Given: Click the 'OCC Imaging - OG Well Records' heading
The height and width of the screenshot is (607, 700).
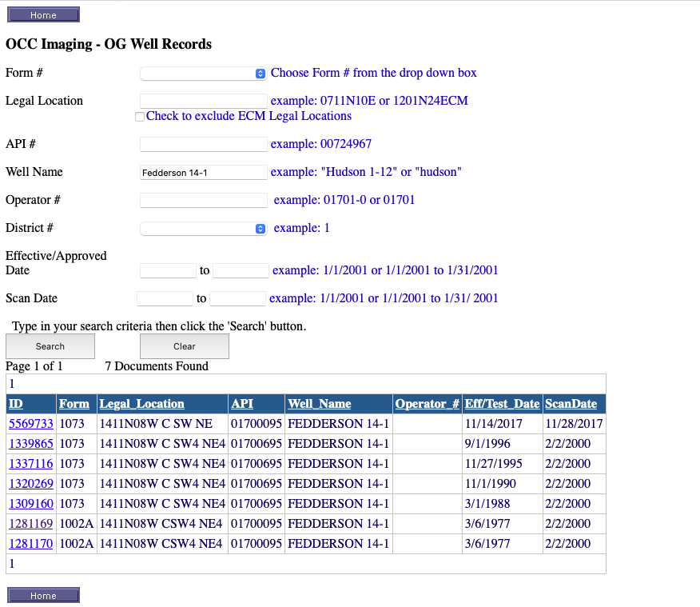Looking at the screenshot, I should [x=109, y=44].
